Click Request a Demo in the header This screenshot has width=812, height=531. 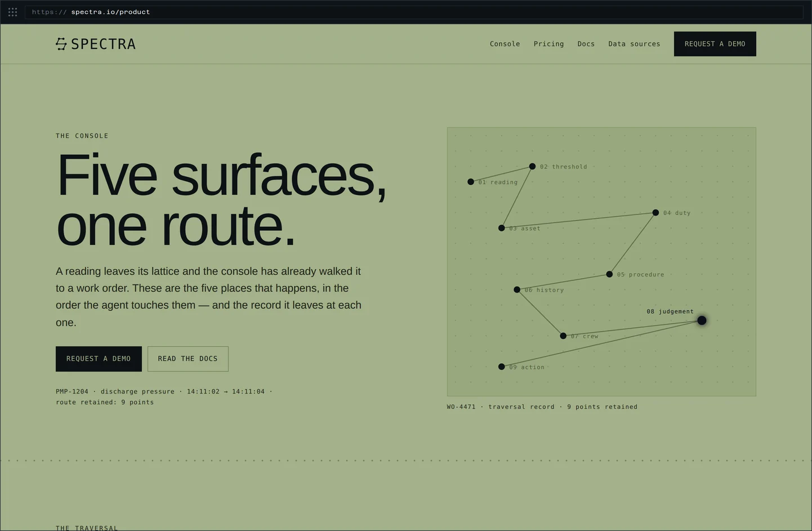715,44
